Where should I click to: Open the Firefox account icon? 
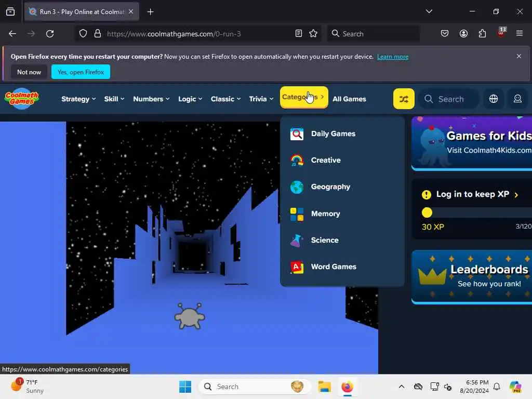(463, 34)
